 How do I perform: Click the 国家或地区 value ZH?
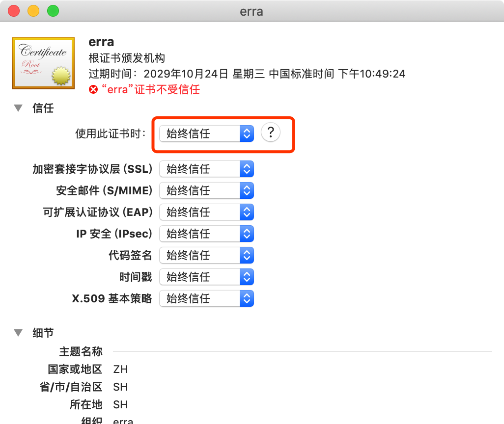point(120,370)
